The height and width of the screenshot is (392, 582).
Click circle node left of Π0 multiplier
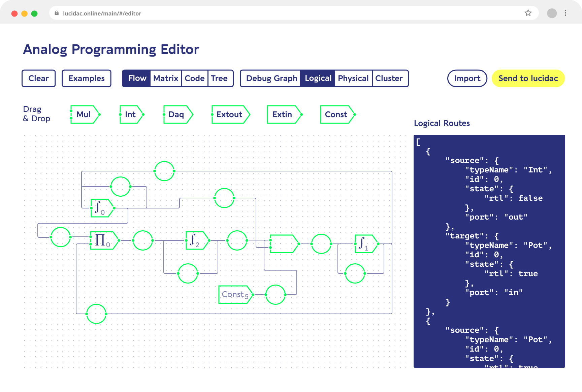tap(61, 237)
